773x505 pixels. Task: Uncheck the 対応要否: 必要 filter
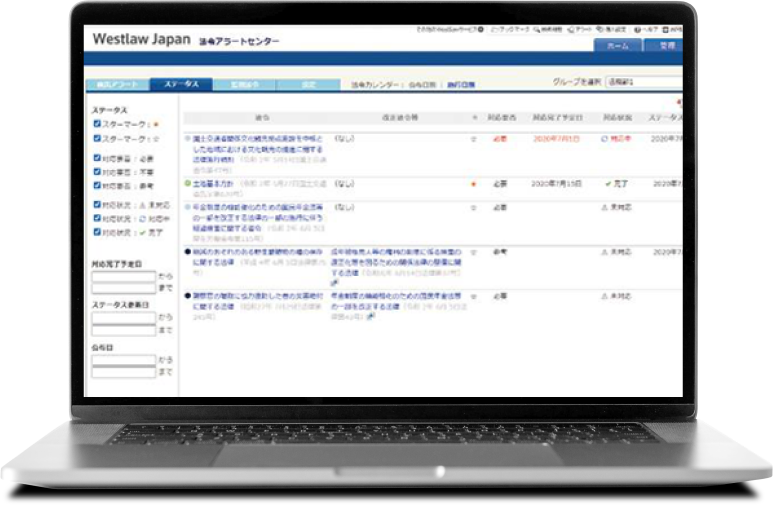[x=97, y=158]
